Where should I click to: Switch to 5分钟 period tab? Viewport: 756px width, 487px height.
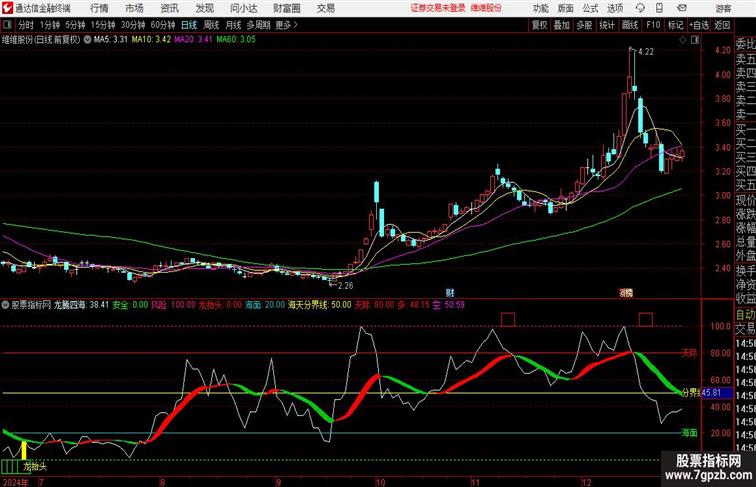point(75,25)
